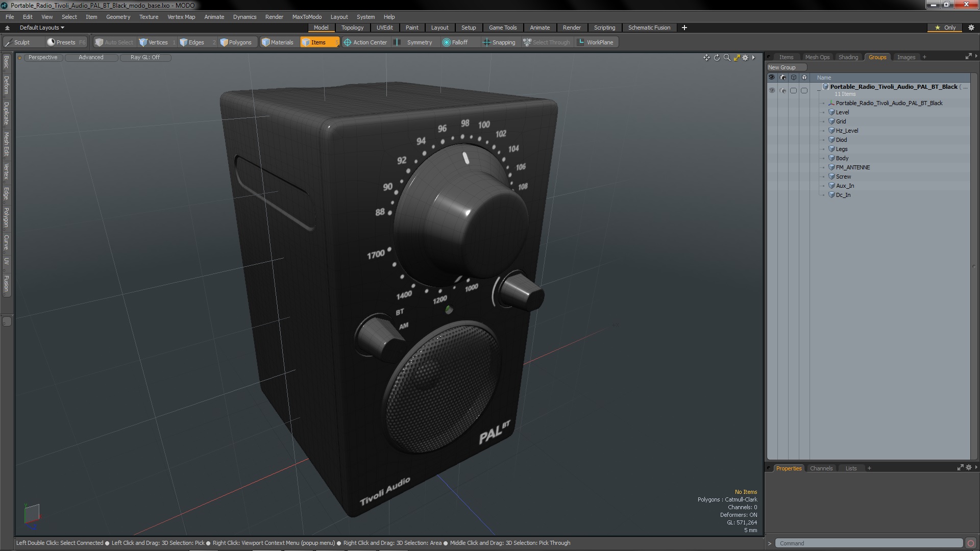Open the Presets browser
This screenshot has height=551, width=980.
[65, 42]
